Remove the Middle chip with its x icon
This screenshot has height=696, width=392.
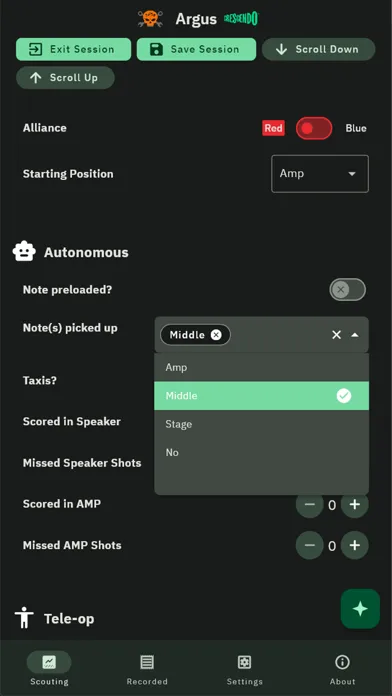(x=216, y=335)
